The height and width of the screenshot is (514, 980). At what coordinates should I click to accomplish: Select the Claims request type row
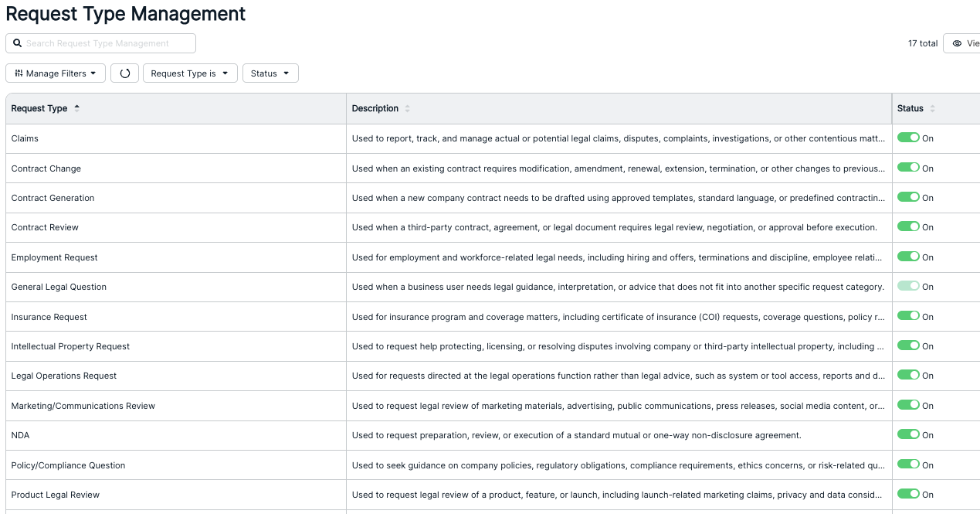[x=25, y=138]
